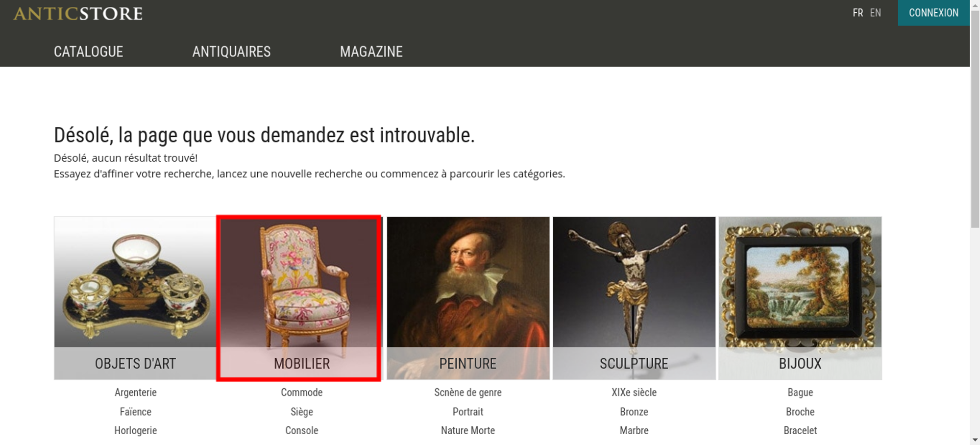Follow the Horlogerie link
The width and height of the screenshot is (980, 445).
tap(136, 430)
